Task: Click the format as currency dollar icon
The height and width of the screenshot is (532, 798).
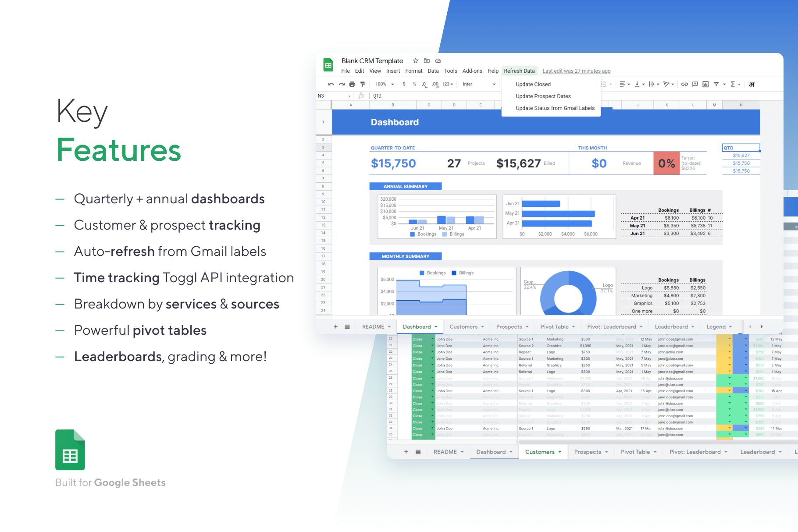Action: 404,84
